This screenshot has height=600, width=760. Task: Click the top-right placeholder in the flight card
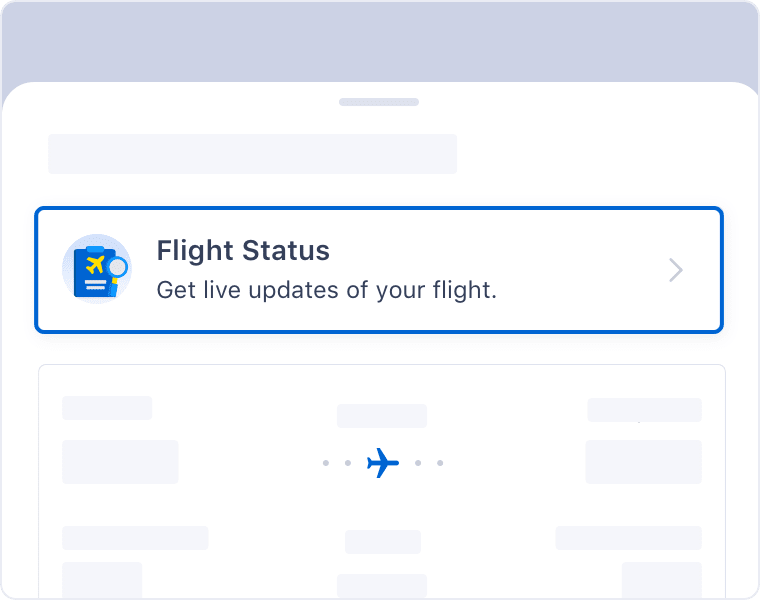(x=645, y=410)
